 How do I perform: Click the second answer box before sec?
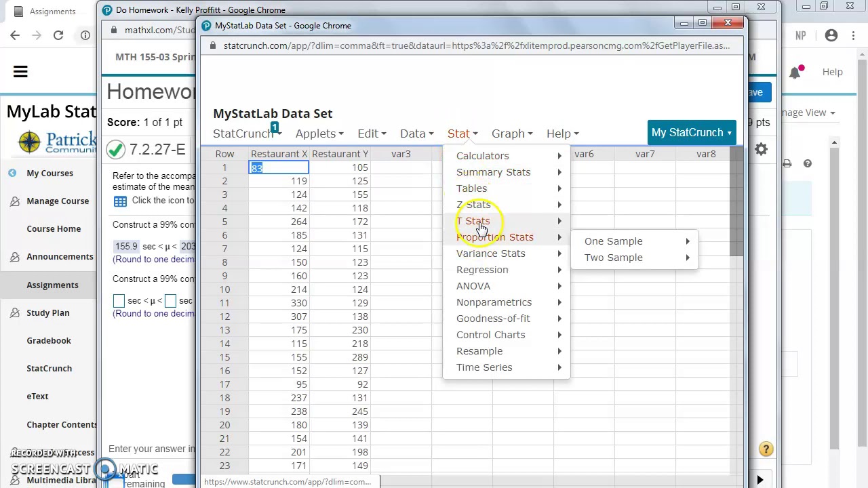pyautogui.click(x=170, y=301)
